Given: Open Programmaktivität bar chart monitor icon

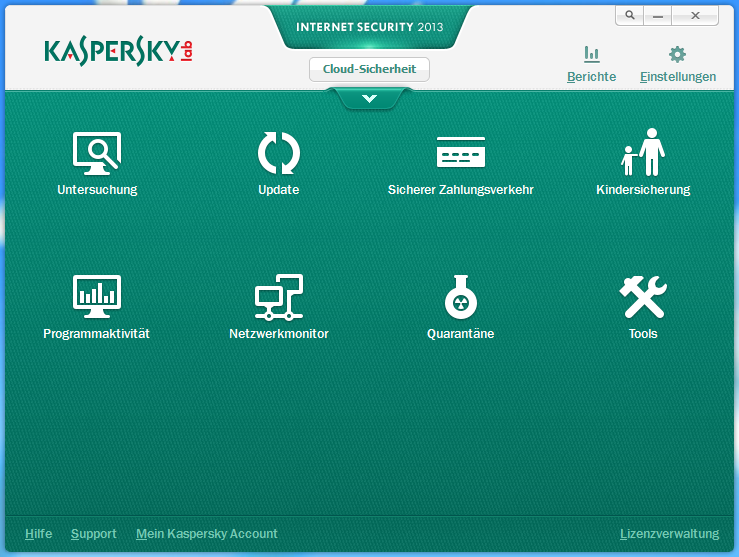Looking at the screenshot, I should tap(97, 296).
